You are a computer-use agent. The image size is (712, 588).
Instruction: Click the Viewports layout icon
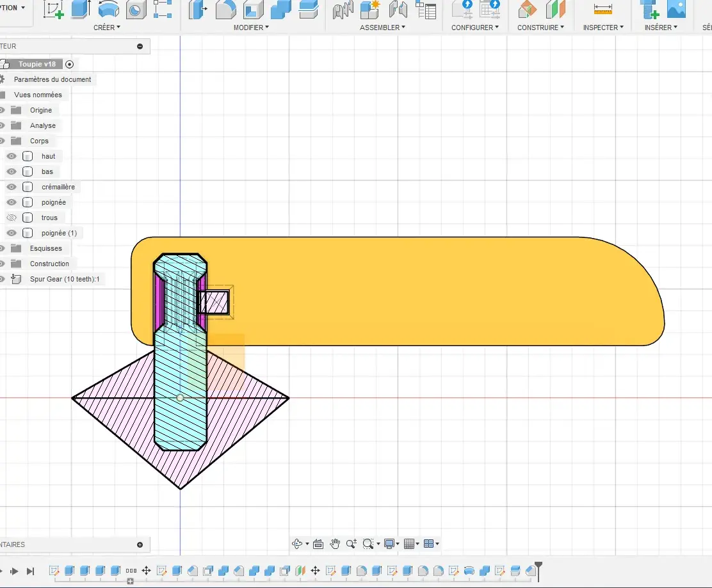428,544
